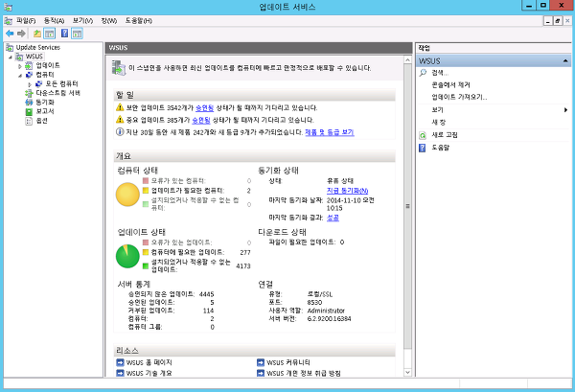
Task: Open the 제품 및 등급 보기 link
Action: (x=330, y=132)
